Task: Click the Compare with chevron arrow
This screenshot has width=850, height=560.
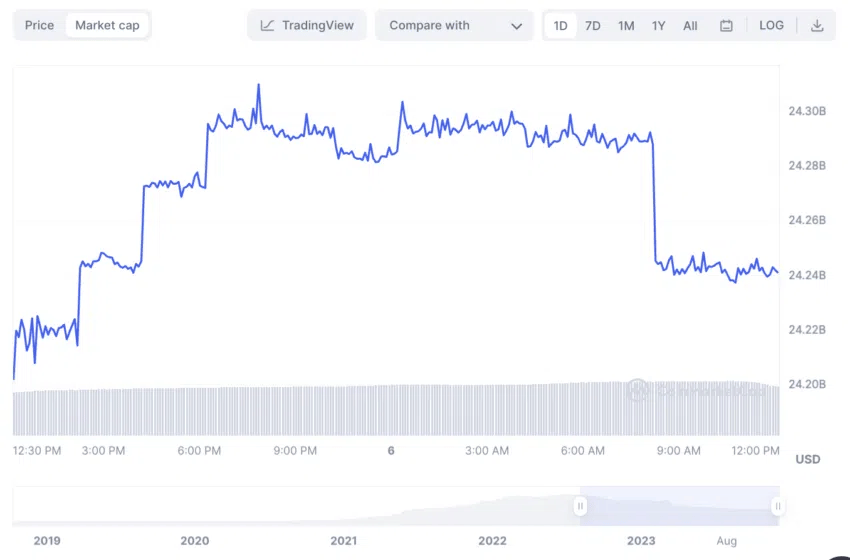Action: [x=516, y=26]
